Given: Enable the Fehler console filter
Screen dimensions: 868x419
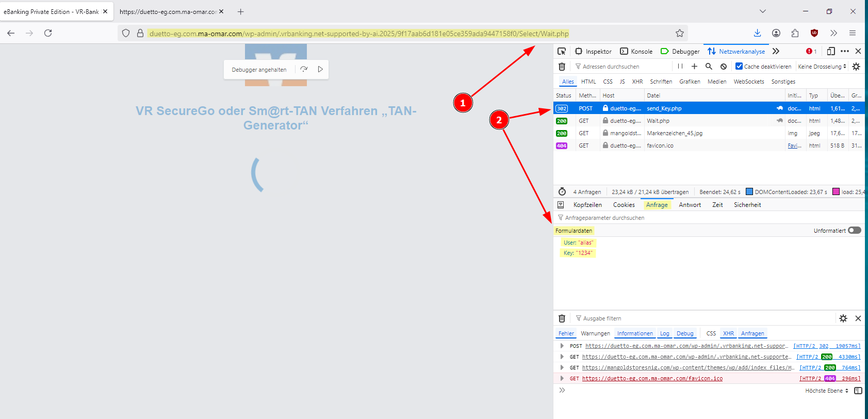Looking at the screenshot, I should click(x=566, y=333).
